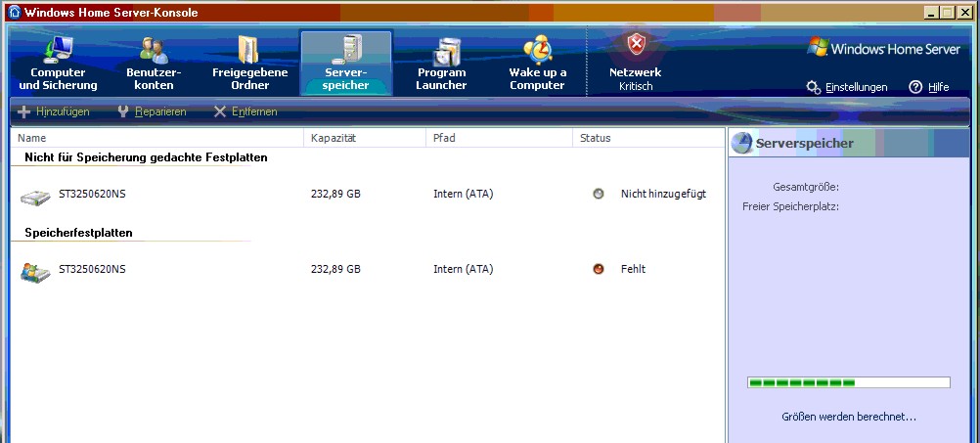980x443 pixels.
Task: Open the Computer und Sicherung tab
Action: tap(58, 64)
